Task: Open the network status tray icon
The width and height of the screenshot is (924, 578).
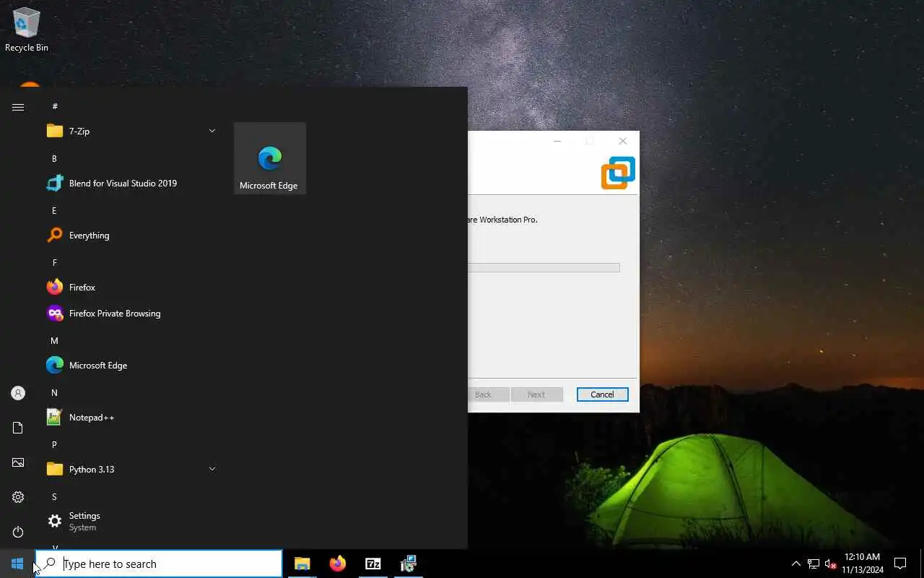Action: 813,564
